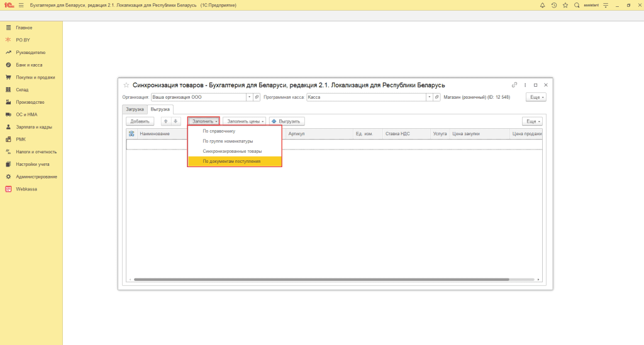Open the settings lines icon near assistant
The height and width of the screenshot is (345, 644).
click(606, 5)
